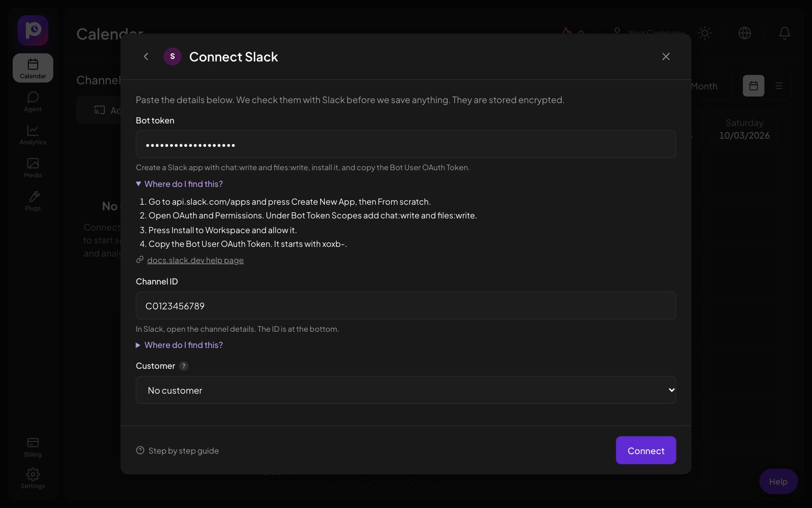Open the Step by step guide link
The image size is (812, 508).
coord(178,451)
